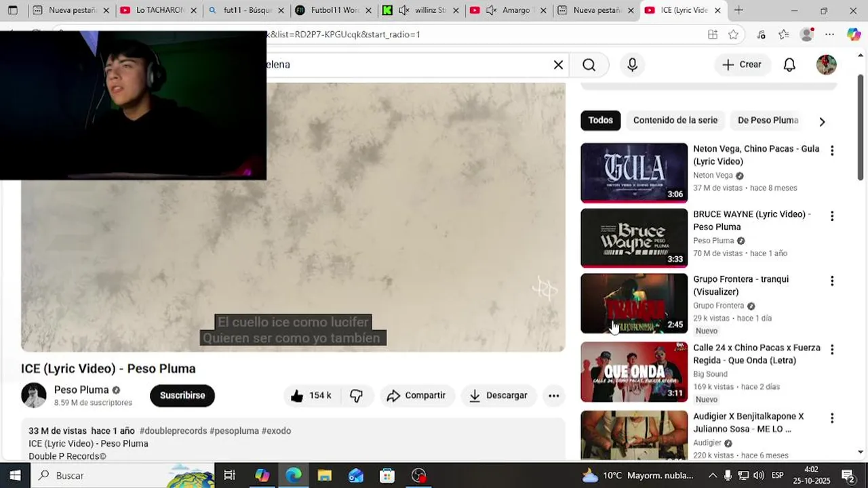This screenshot has width=868, height=488.
Task: Open the Windows notification center icon
Action: 848,476
